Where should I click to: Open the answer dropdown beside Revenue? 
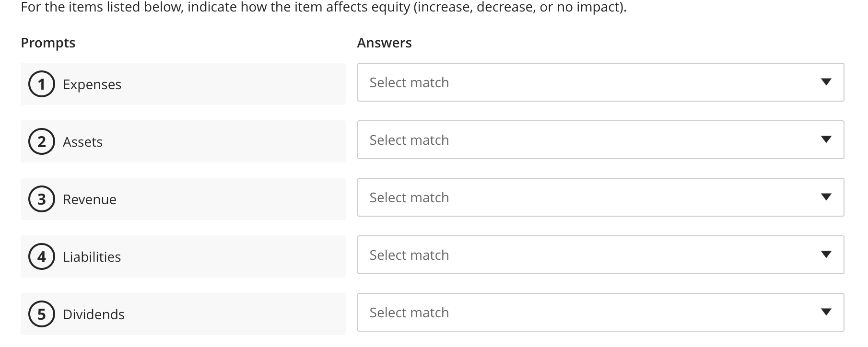click(x=600, y=197)
